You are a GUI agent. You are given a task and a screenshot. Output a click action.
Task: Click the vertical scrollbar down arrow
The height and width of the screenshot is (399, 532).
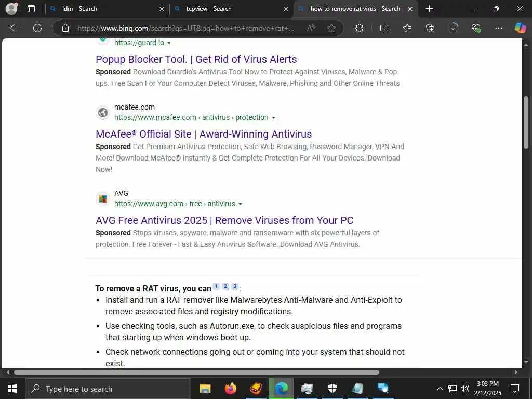point(526,362)
